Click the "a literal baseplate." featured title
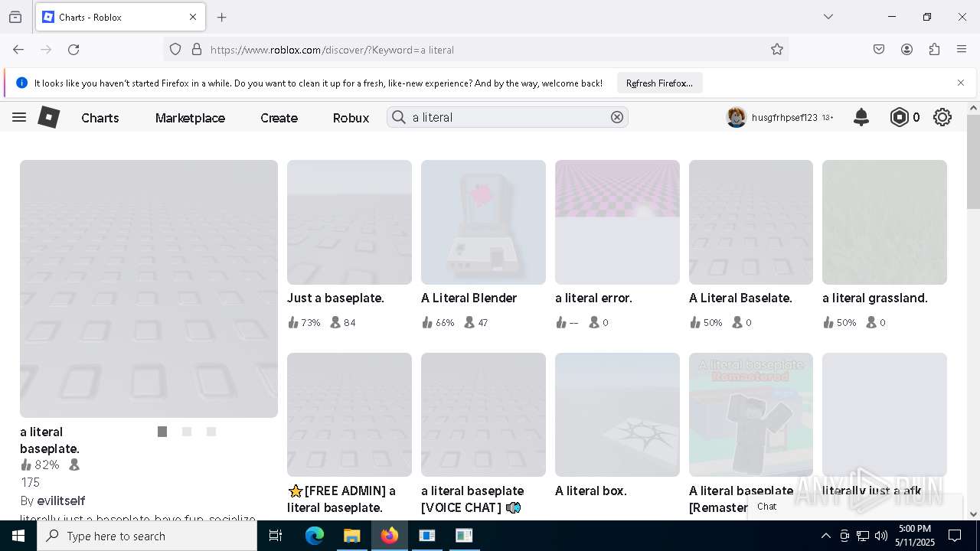The height and width of the screenshot is (551, 980). [x=50, y=440]
